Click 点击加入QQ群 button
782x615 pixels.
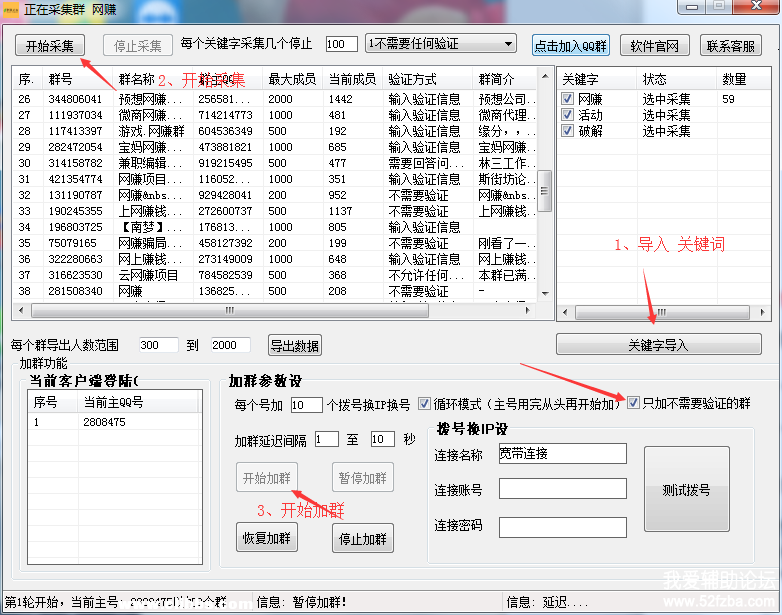571,45
